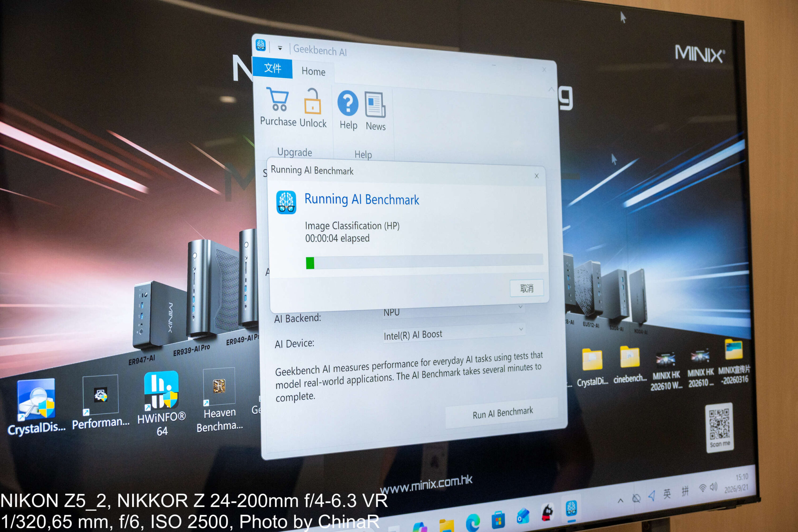The width and height of the screenshot is (798, 532).
Task: Click the black cat app taskbar icon
Action: tap(547, 512)
